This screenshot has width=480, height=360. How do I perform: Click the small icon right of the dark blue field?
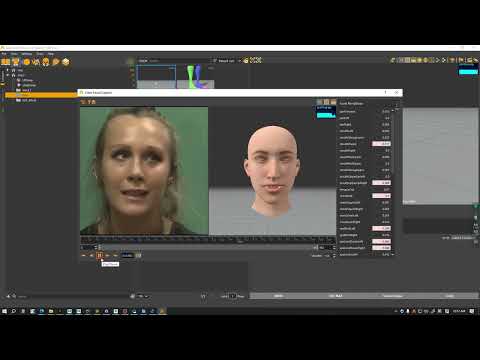pyautogui.click(x=138, y=256)
